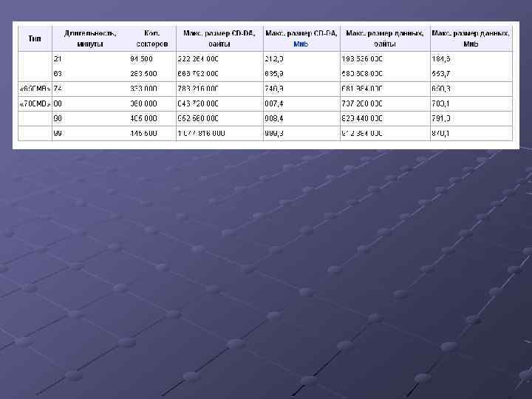Select data bytes value 829 440 000
The height and width of the screenshot is (399, 532).
click(x=362, y=119)
